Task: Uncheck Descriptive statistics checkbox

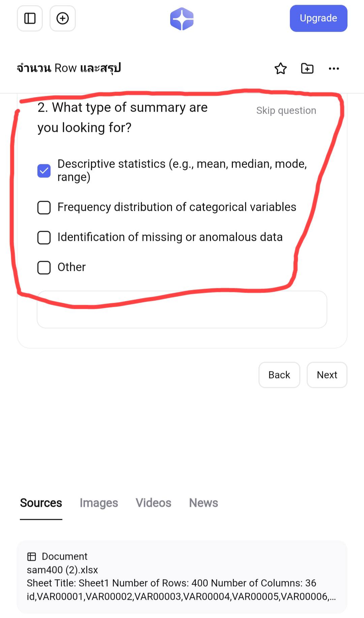Action: [x=44, y=171]
